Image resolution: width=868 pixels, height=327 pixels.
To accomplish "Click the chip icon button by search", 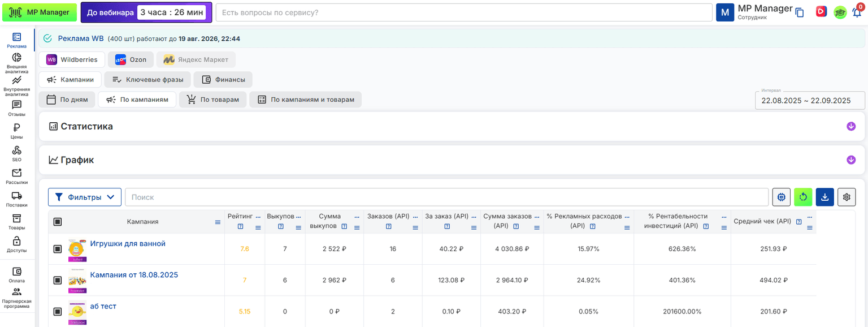I will pos(782,197).
